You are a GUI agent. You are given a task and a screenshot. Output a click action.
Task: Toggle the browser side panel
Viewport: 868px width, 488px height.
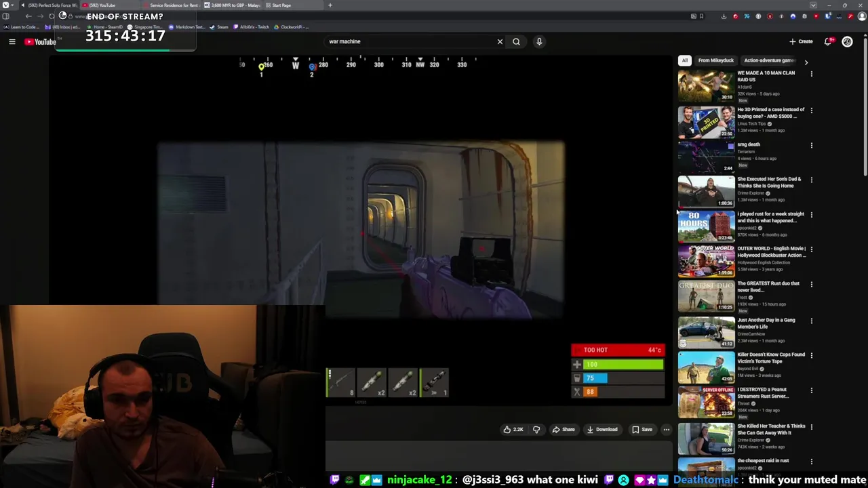[5, 16]
